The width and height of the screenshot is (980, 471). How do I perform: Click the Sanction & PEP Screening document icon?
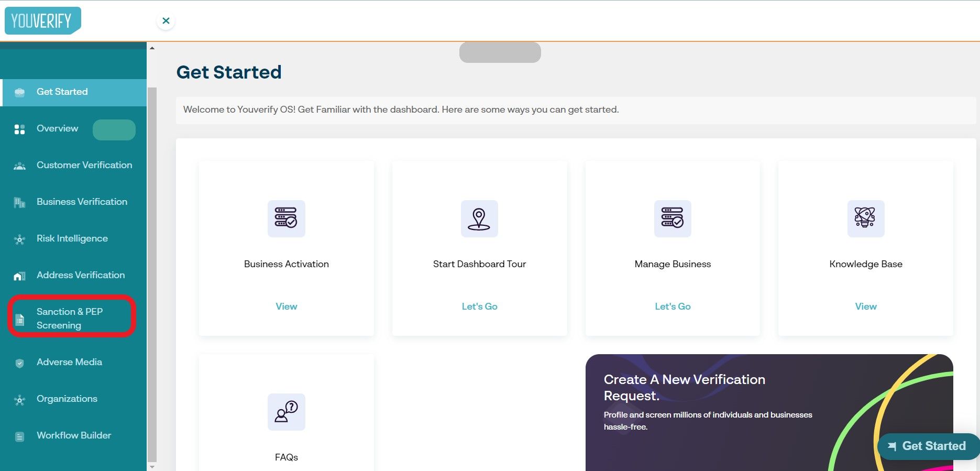click(x=20, y=320)
